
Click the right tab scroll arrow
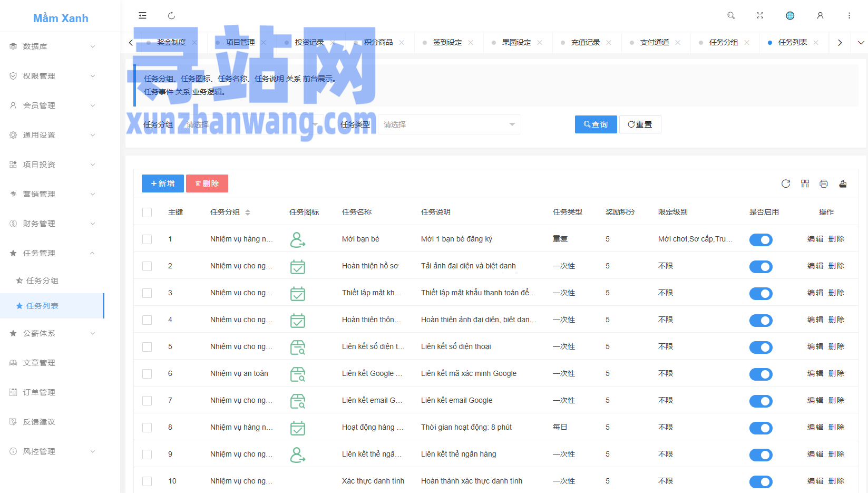(840, 43)
